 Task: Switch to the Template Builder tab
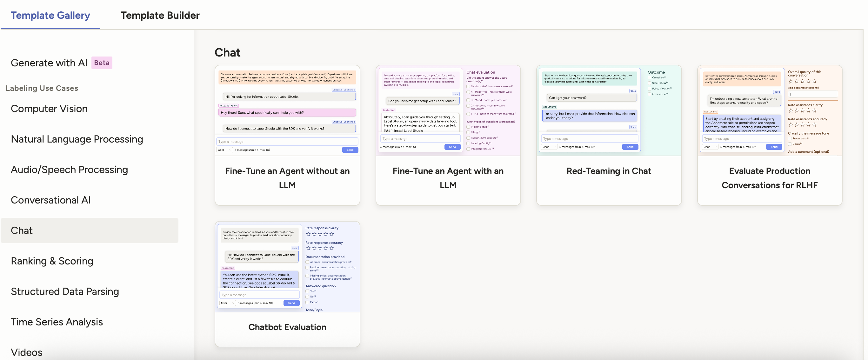(160, 15)
